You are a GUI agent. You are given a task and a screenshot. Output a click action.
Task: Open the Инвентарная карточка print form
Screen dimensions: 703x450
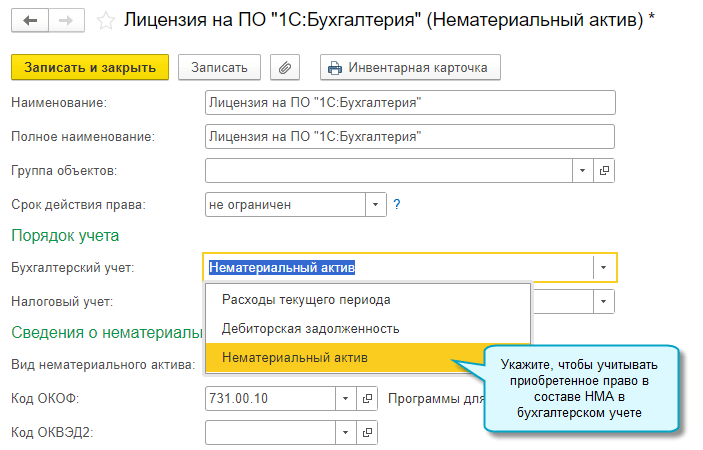(x=410, y=67)
